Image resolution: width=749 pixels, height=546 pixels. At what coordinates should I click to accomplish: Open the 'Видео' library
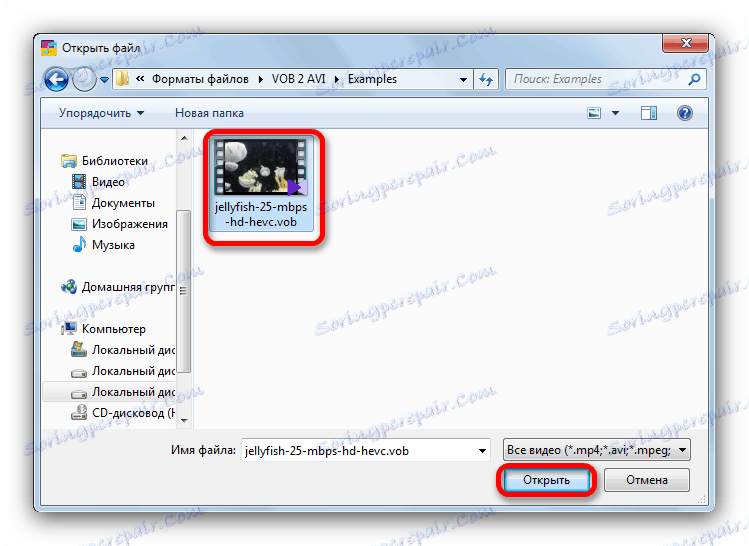(x=108, y=182)
